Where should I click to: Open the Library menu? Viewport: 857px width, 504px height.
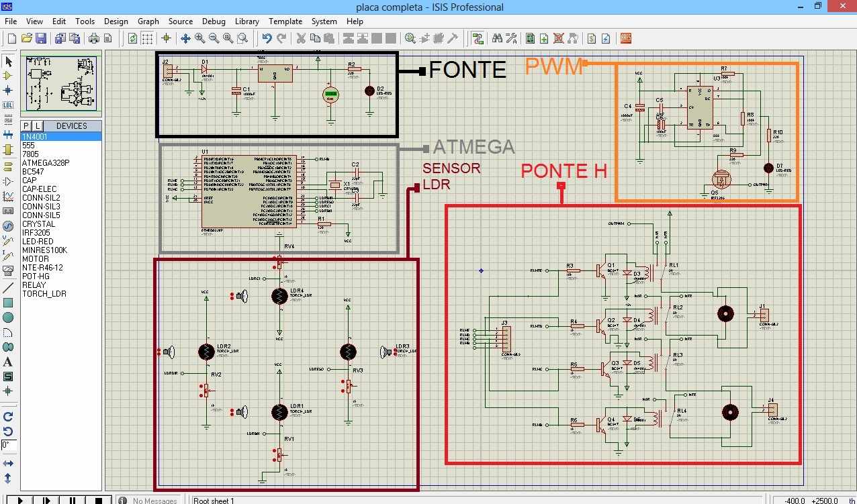(x=247, y=21)
